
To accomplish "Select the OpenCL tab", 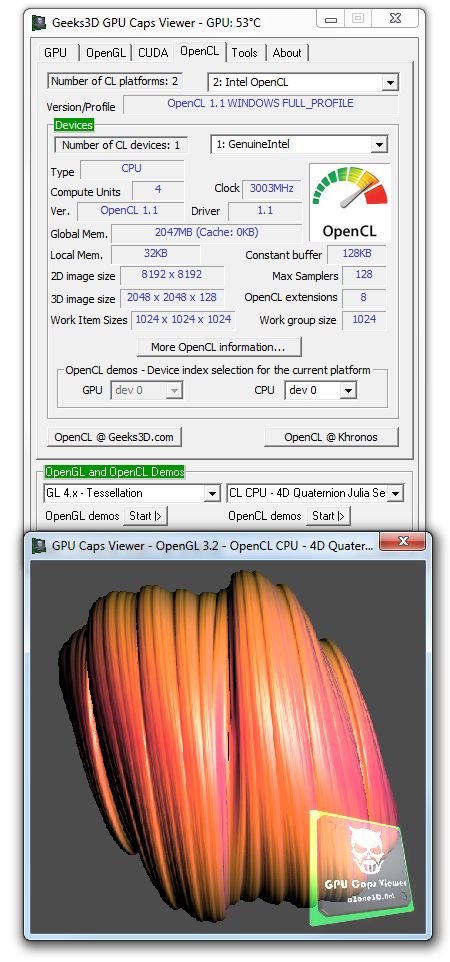I will tap(199, 52).
